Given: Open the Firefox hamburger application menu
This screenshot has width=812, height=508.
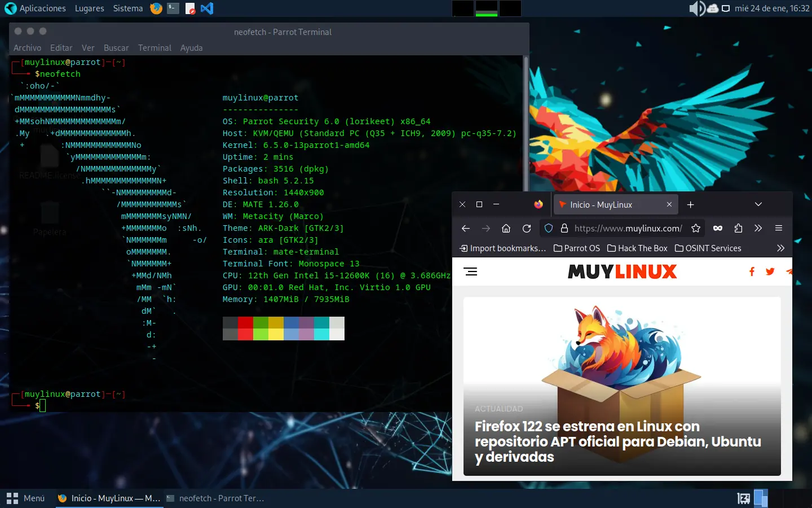Looking at the screenshot, I should tap(779, 228).
